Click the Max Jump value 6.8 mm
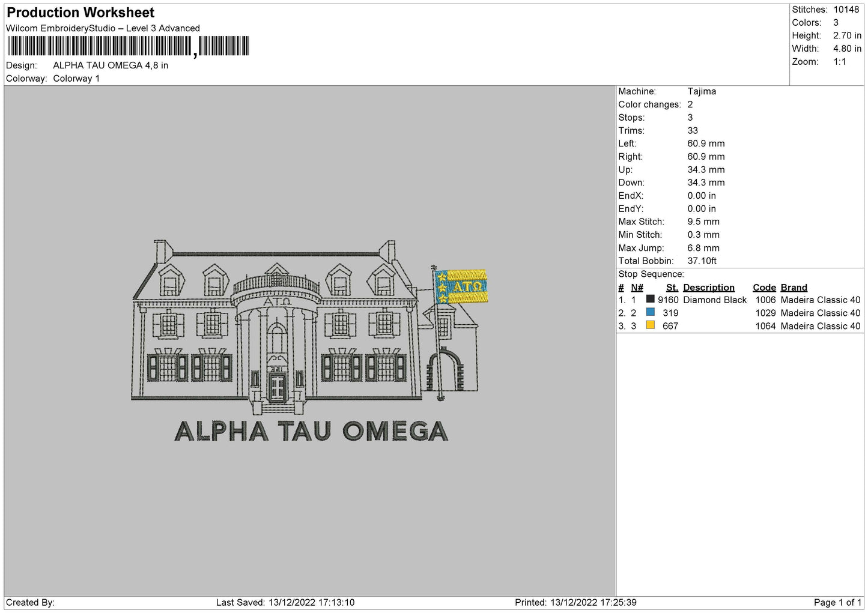 [x=703, y=248]
